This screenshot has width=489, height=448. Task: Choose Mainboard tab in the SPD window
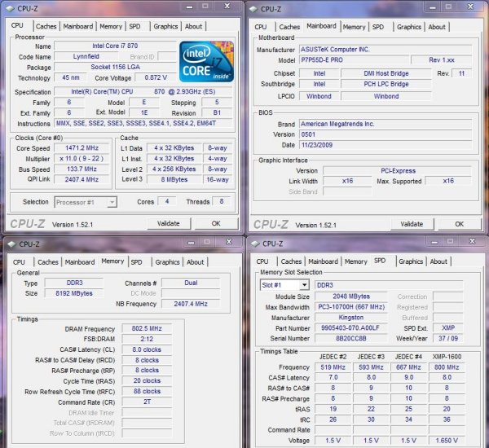pyautogui.click(x=323, y=261)
